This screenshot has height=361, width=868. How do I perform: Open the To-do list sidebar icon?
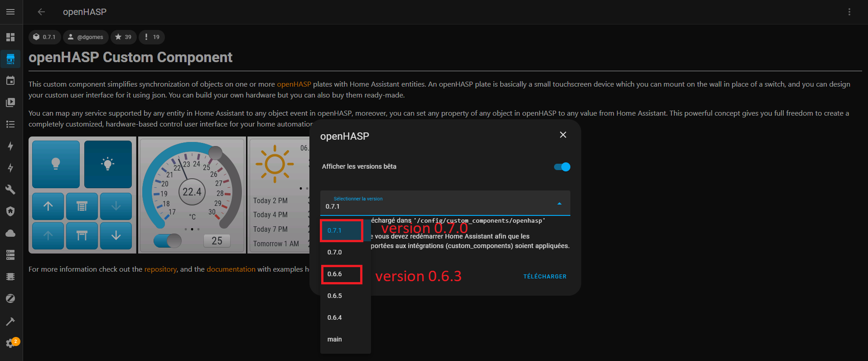pos(10,124)
